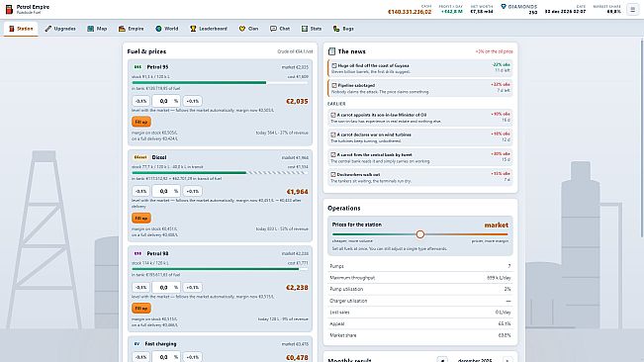644x362 pixels.
Task: Click the Diesel price €1,964
Action: pos(297,192)
